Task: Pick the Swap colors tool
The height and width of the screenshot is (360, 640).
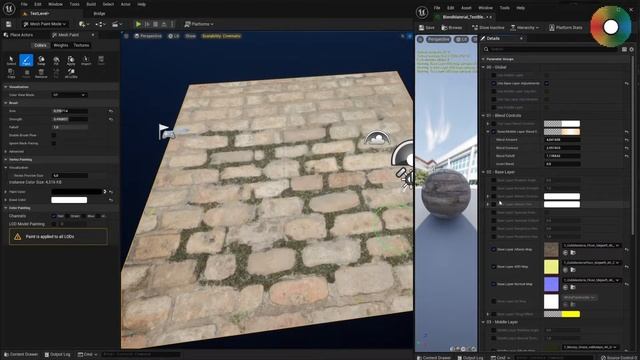Action: 41,60
